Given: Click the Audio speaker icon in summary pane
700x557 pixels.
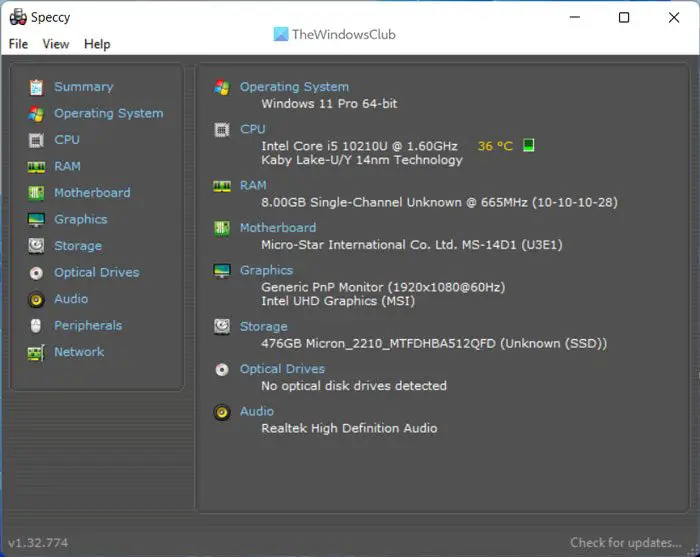Looking at the screenshot, I should click(222, 412).
